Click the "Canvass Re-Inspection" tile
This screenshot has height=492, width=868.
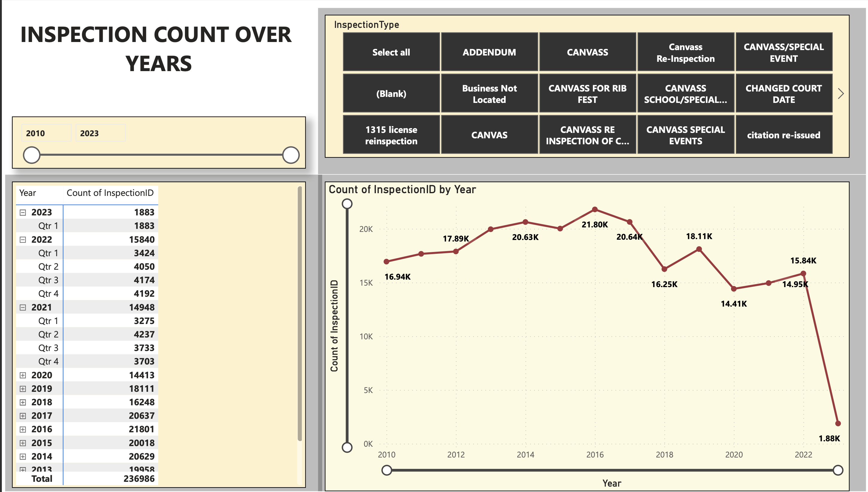pyautogui.click(x=686, y=52)
